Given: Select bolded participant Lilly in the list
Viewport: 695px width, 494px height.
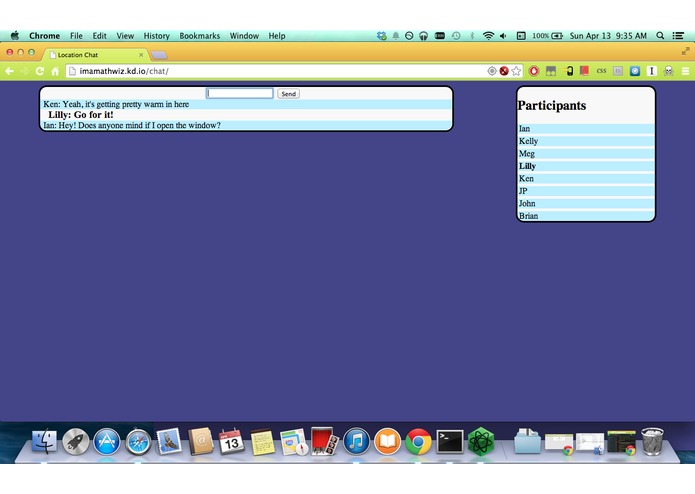Looking at the screenshot, I should tap(586, 166).
